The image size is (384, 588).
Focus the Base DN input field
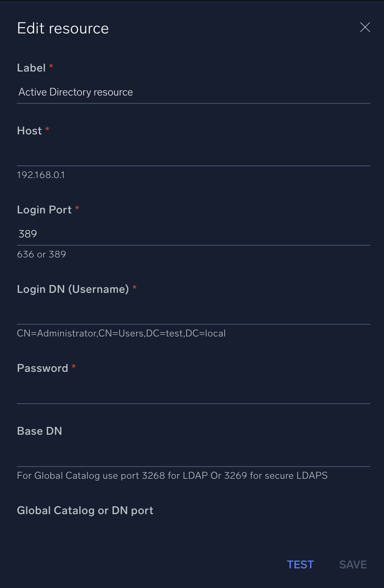point(193,456)
